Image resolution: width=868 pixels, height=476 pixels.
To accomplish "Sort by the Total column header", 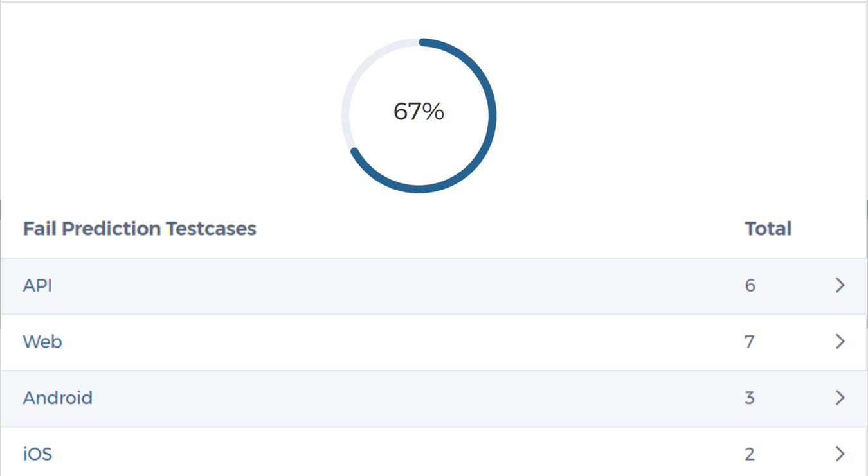I will pos(768,229).
